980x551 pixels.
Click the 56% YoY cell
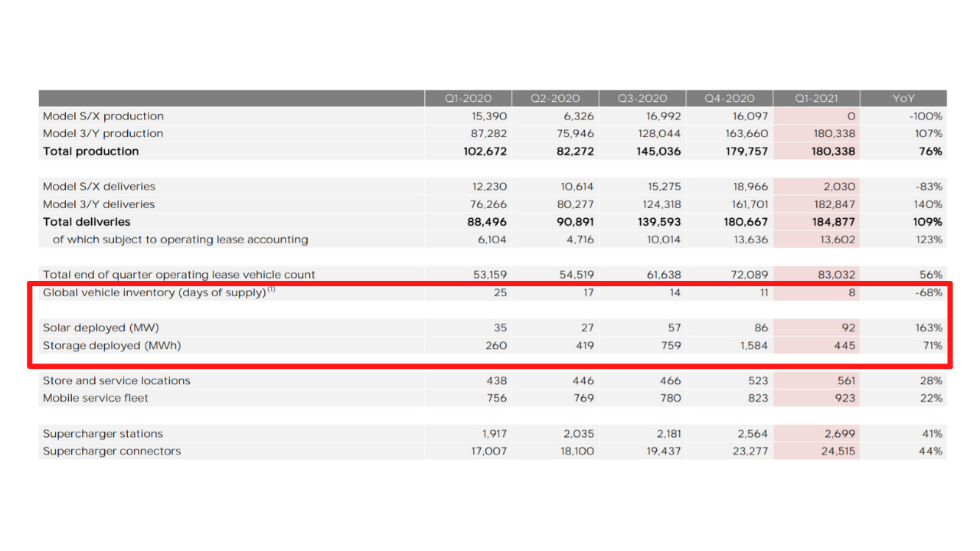(x=932, y=275)
